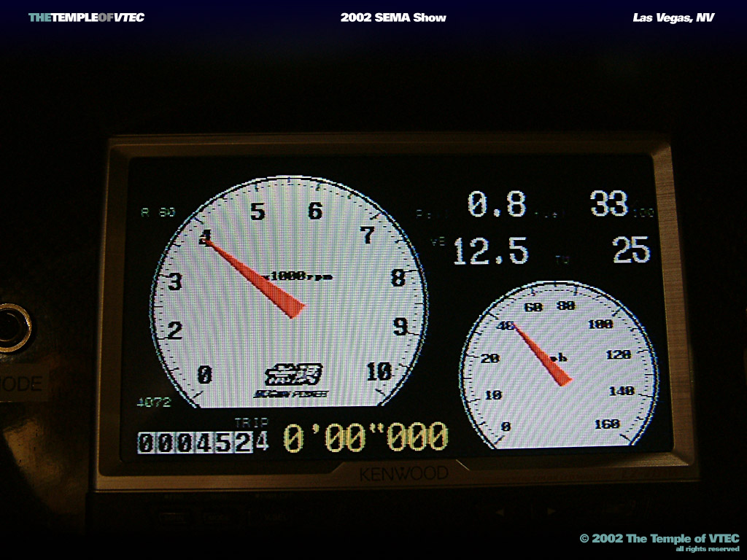Image resolution: width=747 pixels, height=560 pixels.
Task: Click the number 10 on tachometer
Action: [379, 372]
